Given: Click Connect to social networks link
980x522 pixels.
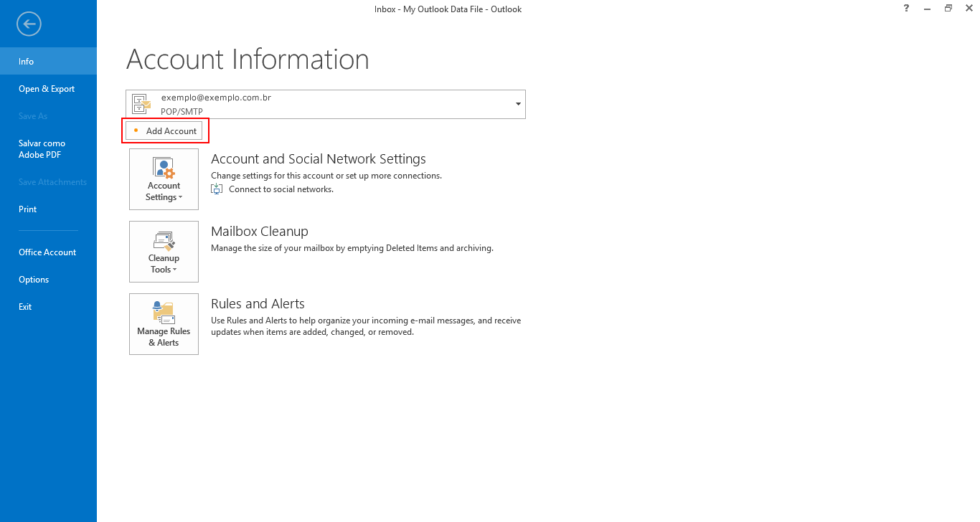Looking at the screenshot, I should click(x=281, y=189).
